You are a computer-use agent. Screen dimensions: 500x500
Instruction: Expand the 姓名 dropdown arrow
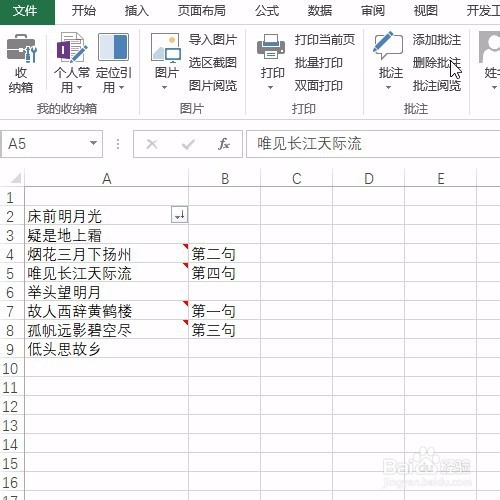[x=494, y=88]
